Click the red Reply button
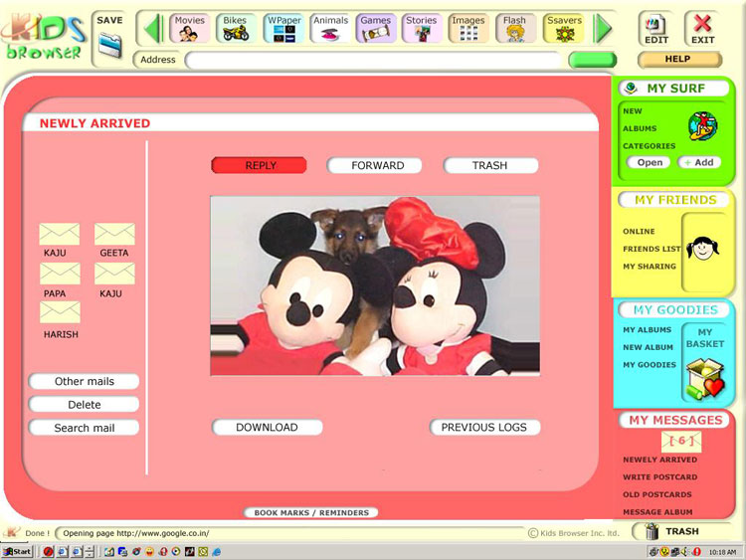 pos(259,166)
